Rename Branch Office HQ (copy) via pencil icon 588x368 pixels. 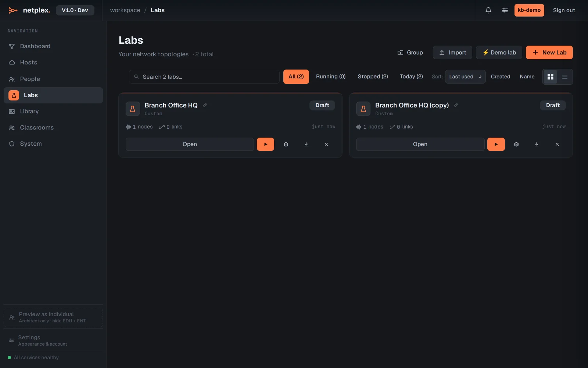pos(456,105)
